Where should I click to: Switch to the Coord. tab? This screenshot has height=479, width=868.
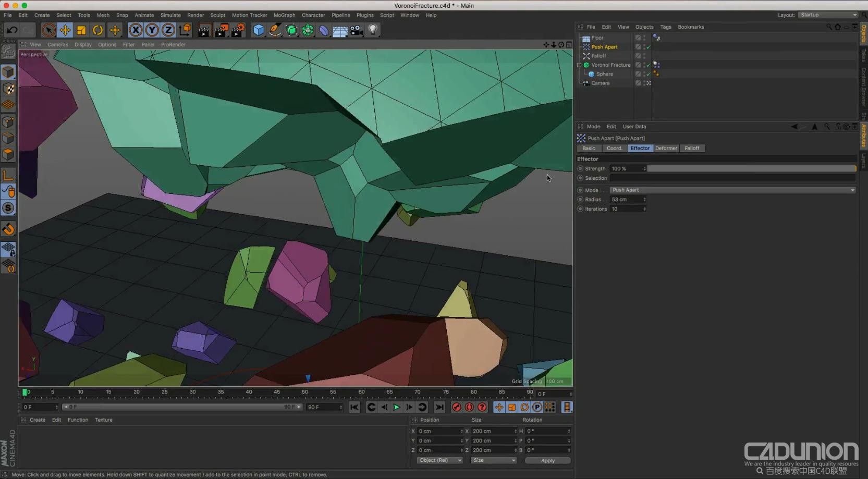pyautogui.click(x=615, y=149)
